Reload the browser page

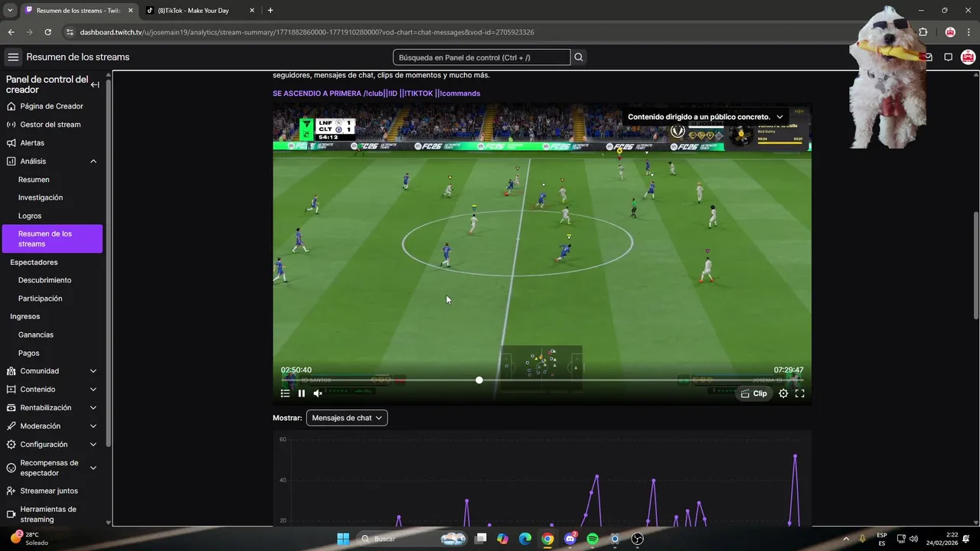coord(47,32)
